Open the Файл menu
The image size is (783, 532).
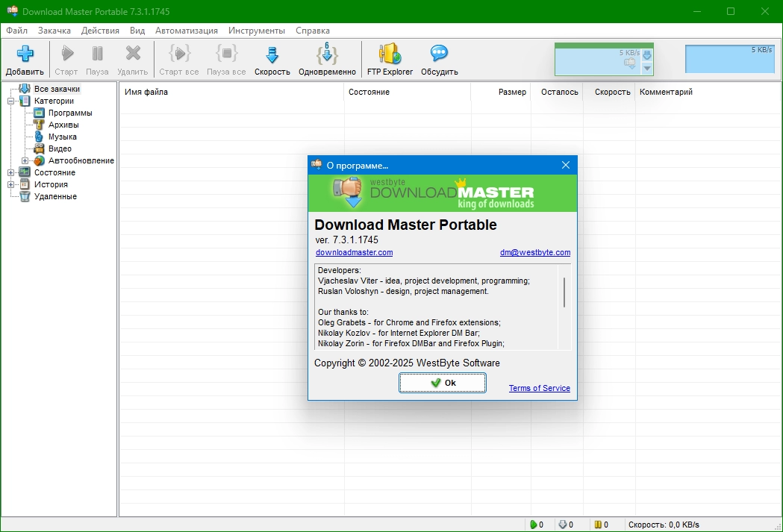point(17,31)
